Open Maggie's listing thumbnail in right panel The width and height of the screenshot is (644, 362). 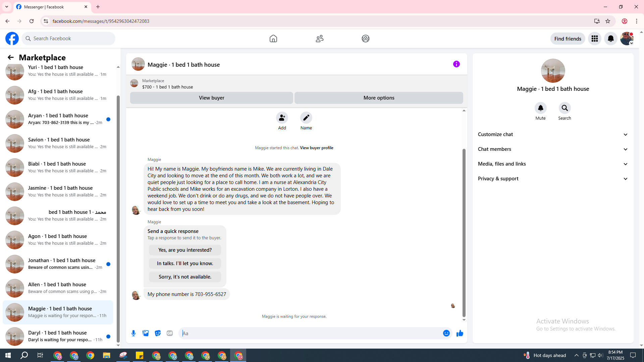coord(553,71)
